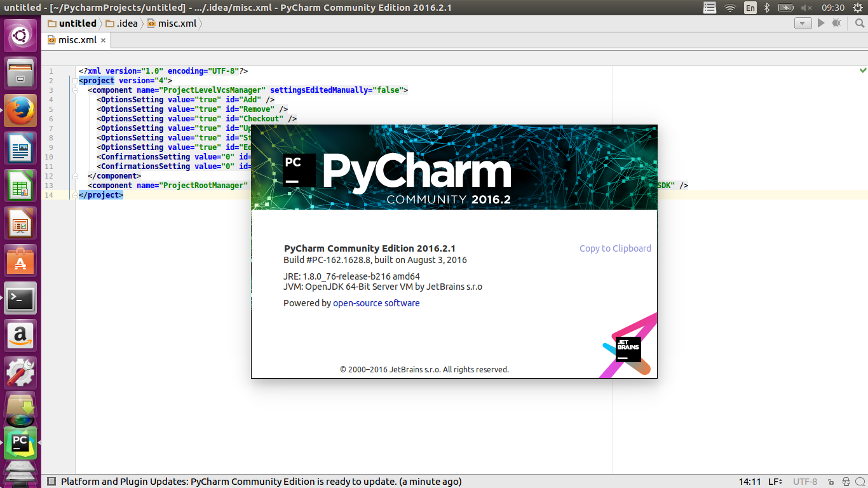Toggle the read-only lock icon
This screenshot has width=868, height=488.
[x=832, y=482]
